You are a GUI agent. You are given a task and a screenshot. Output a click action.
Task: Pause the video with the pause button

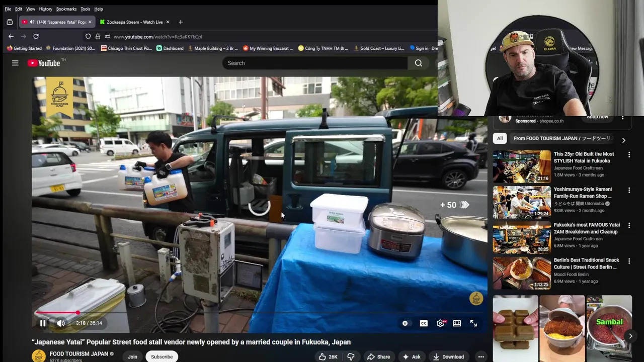point(43,323)
